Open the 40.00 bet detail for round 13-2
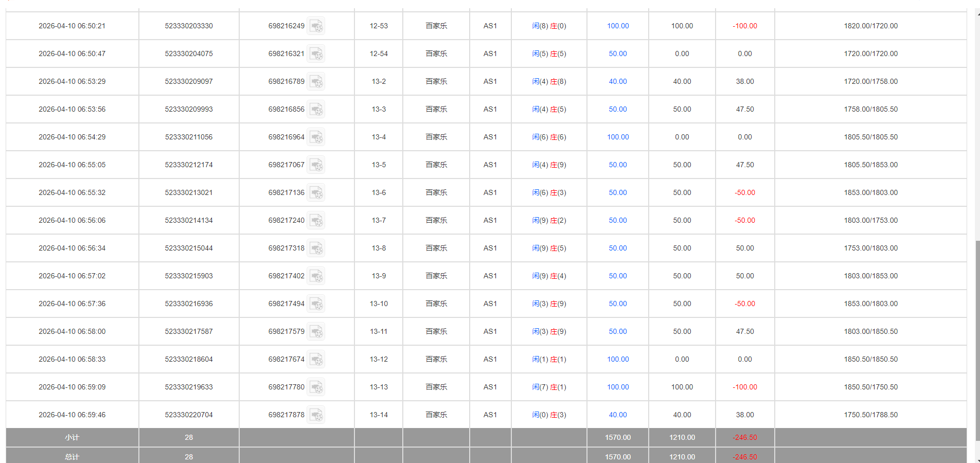Image resolution: width=980 pixels, height=463 pixels. [x=617, y=81]
